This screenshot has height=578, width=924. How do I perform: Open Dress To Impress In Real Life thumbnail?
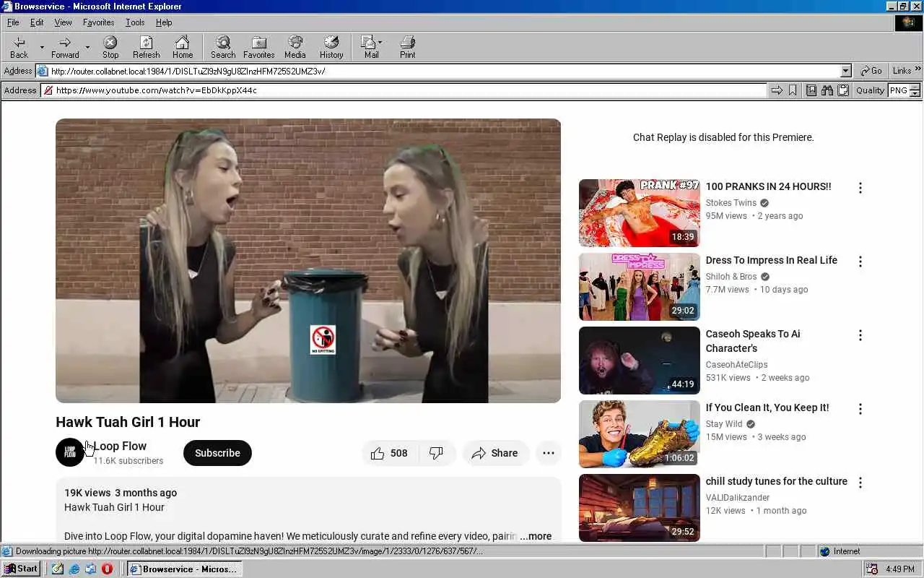640,287
